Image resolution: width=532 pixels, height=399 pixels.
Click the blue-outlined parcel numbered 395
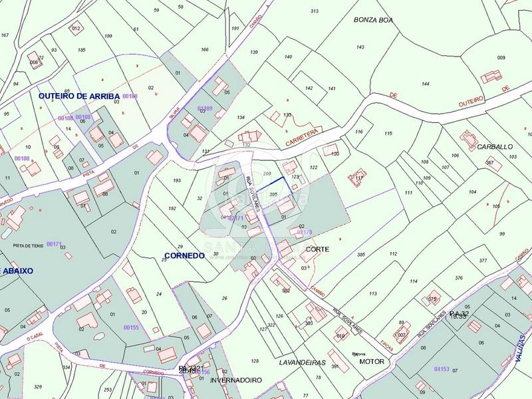(x=273, y=194)
